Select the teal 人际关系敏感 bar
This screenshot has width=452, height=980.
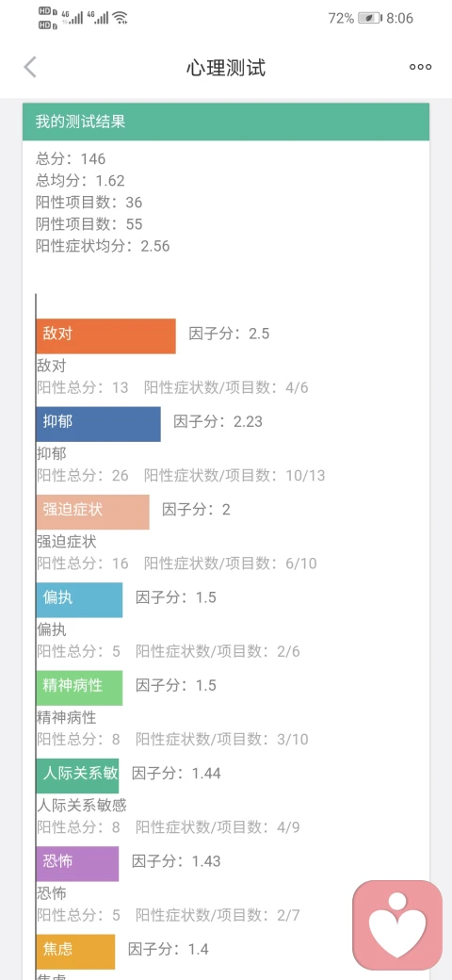77,776
